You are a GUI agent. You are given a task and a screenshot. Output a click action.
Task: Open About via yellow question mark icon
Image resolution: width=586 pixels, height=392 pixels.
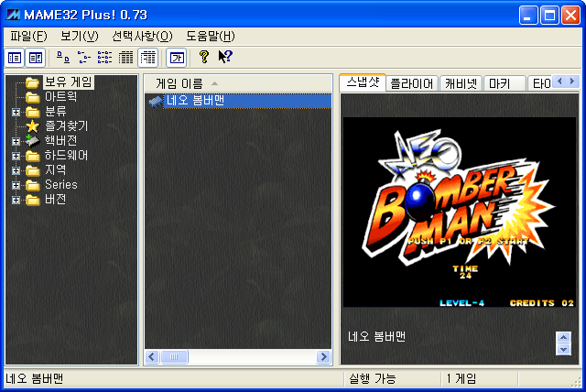pos(204,57)
